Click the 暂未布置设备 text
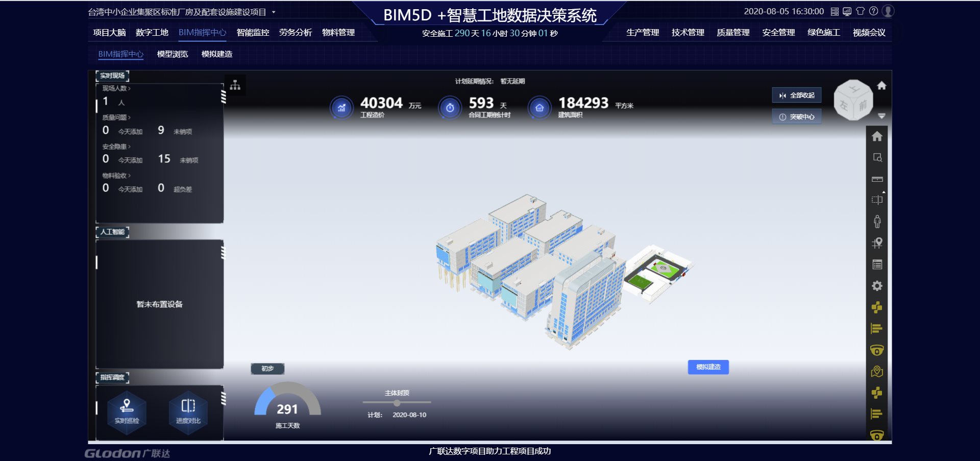The width and height of the screenshot is (980, 461). point(159,304)
